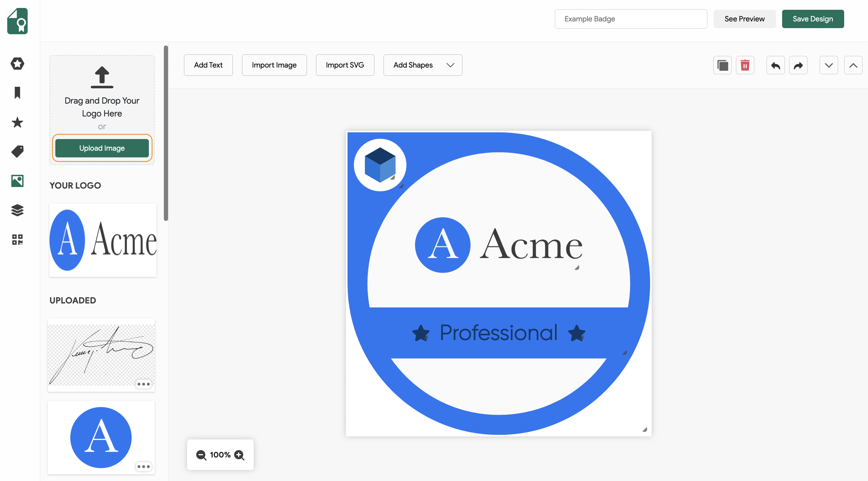This screenshot has height=481, width=868.
Task: Click the Add Text button
Action: (208, 64)
